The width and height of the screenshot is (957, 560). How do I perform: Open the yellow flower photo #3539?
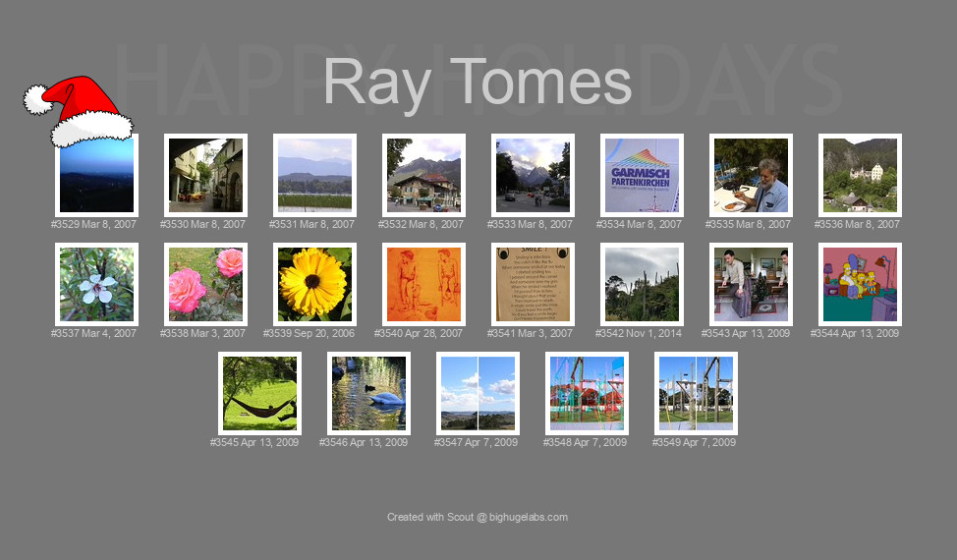click(314, 284)
